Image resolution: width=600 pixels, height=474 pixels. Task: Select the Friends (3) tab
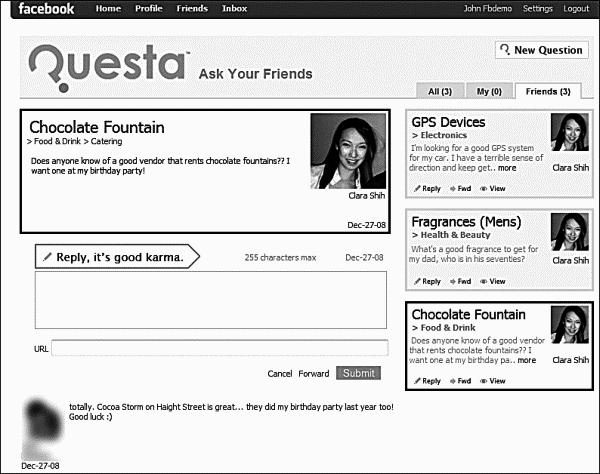550,92
